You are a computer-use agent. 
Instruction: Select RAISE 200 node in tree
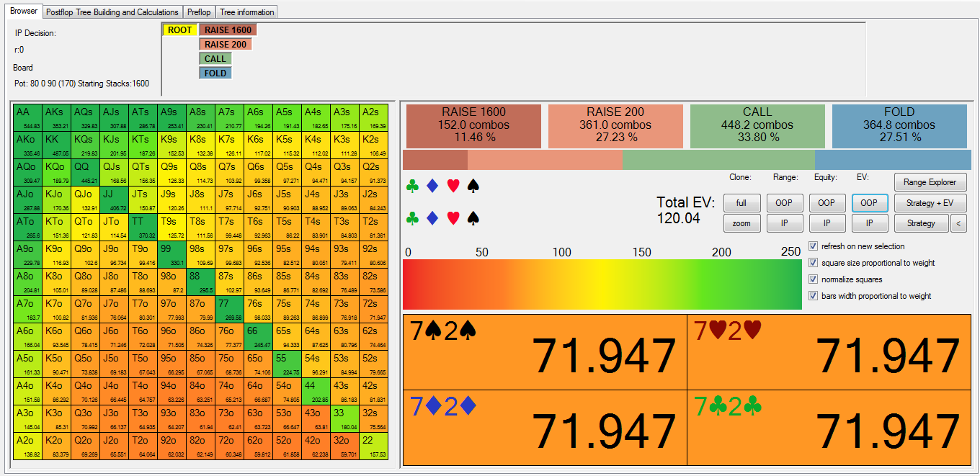click(226, 44)
